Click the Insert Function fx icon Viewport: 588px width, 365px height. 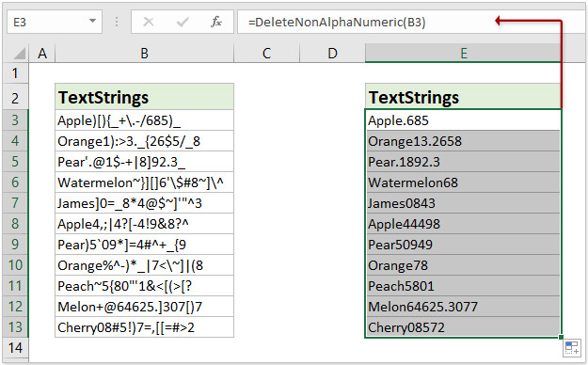tap(216, 23)
